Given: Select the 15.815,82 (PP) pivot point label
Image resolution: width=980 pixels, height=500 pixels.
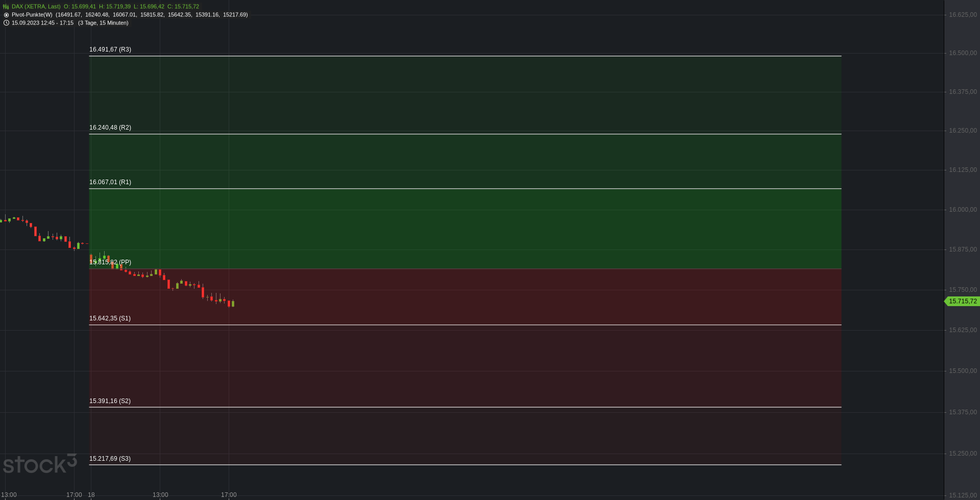Looking at the screenshot, I should pyautogui.click(x=110, y=262).
